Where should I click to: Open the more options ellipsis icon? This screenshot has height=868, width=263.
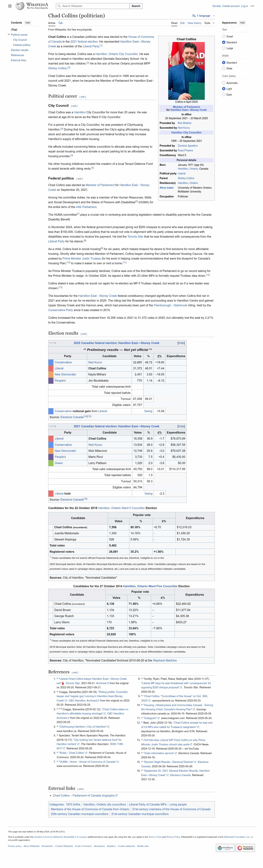click(252, 6)
